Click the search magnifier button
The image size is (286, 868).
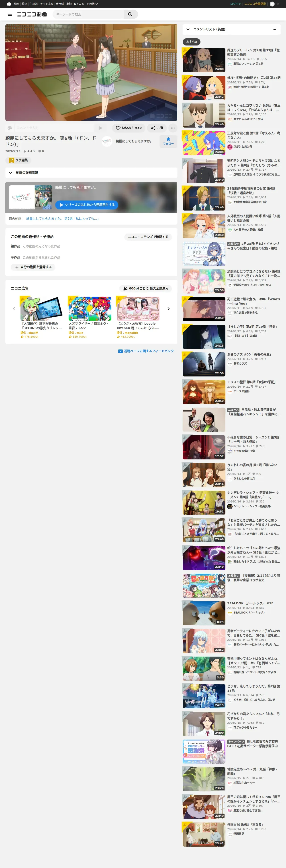130,14
